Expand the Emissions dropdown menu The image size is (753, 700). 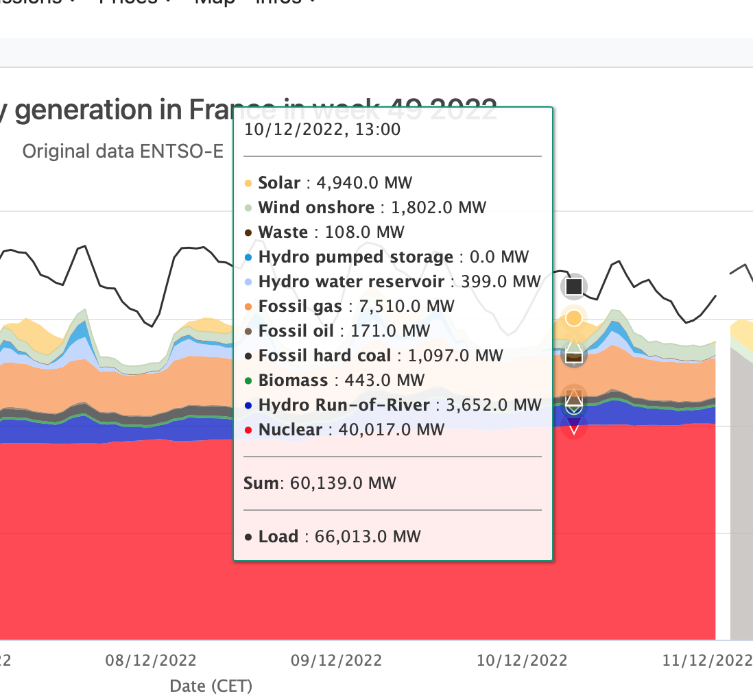point(41,2)
